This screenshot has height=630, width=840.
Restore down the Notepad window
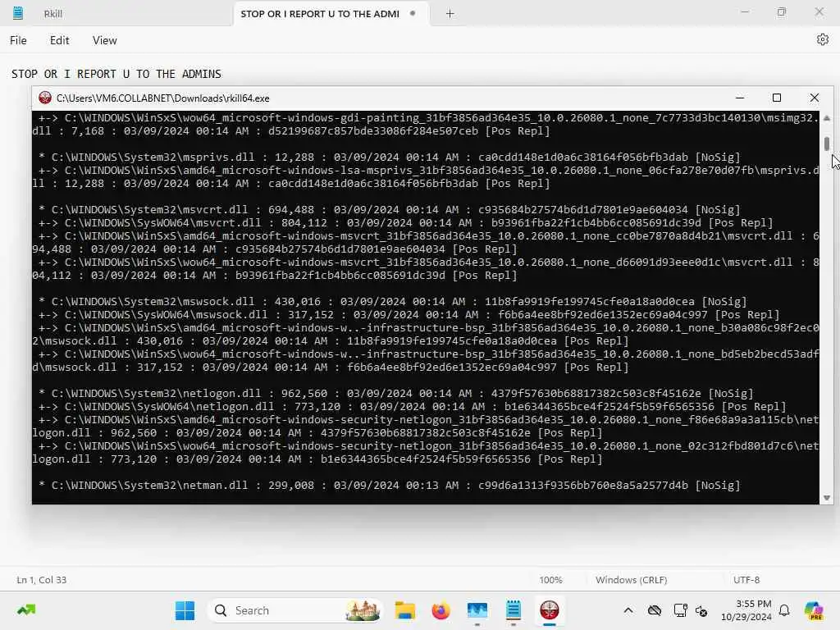[782, 11]
